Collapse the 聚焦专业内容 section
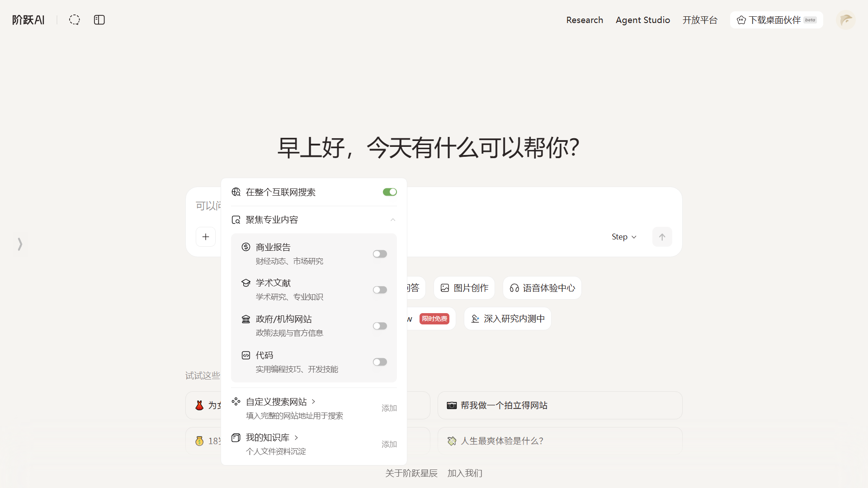 [393, 220]
